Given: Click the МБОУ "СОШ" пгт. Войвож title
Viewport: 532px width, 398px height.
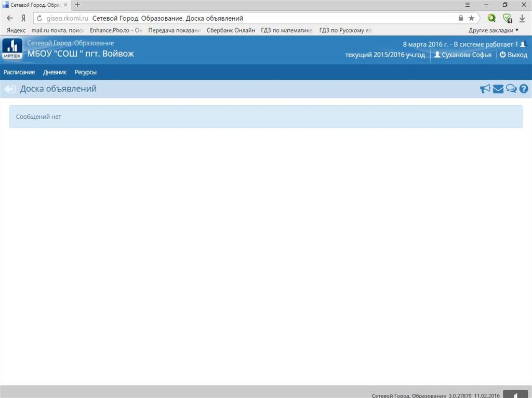Looking at the screenshot, I should coord(81,53).
